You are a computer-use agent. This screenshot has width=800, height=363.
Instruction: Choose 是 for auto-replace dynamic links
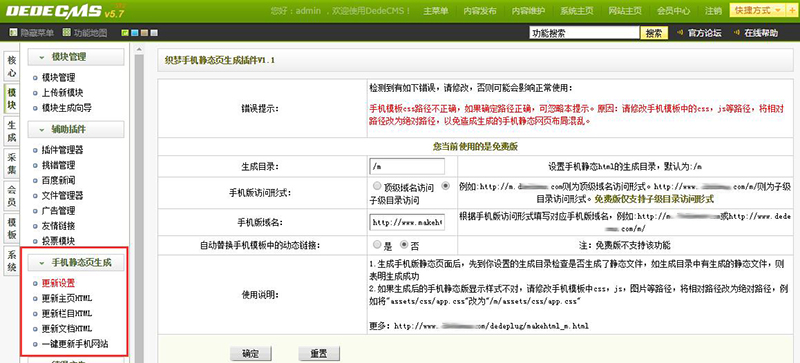377,245
